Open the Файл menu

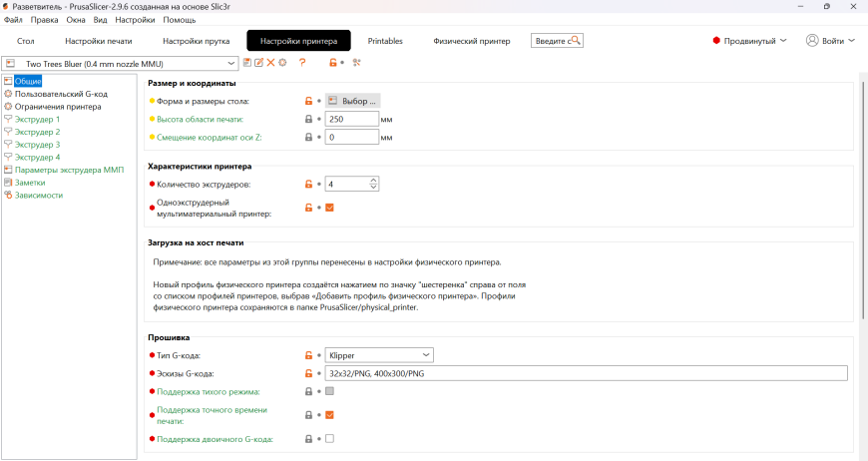13,20
